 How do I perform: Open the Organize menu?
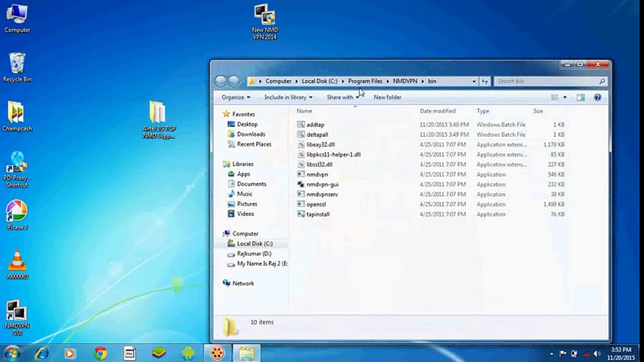click(235, 97)
